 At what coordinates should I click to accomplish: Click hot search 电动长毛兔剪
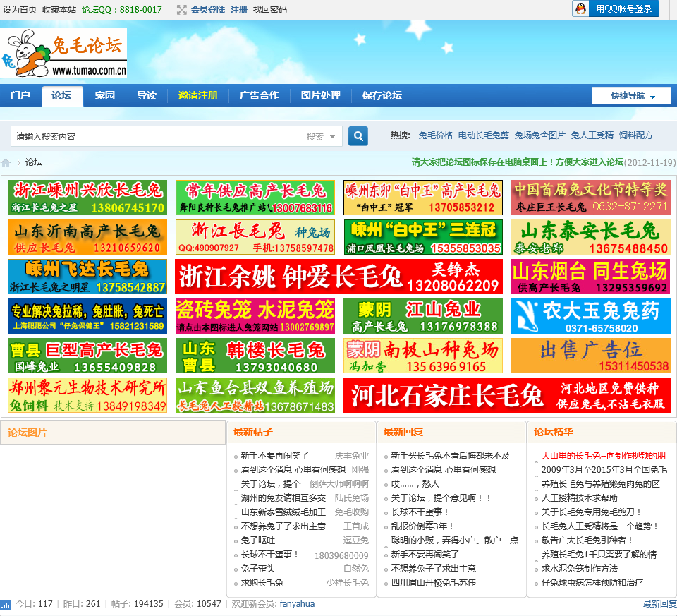point(483,135)
